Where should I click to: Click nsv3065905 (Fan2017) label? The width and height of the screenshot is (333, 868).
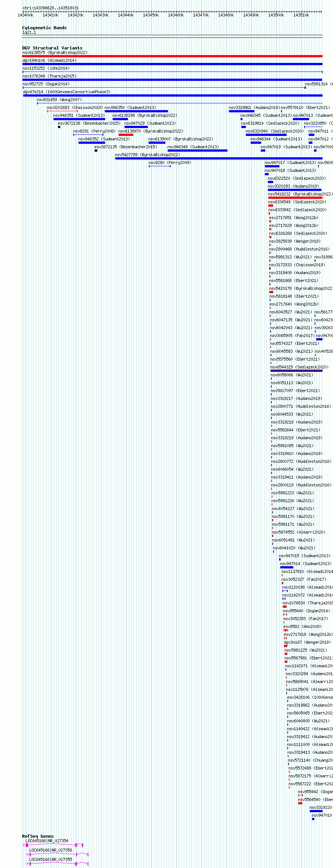(x=292, y=336)
